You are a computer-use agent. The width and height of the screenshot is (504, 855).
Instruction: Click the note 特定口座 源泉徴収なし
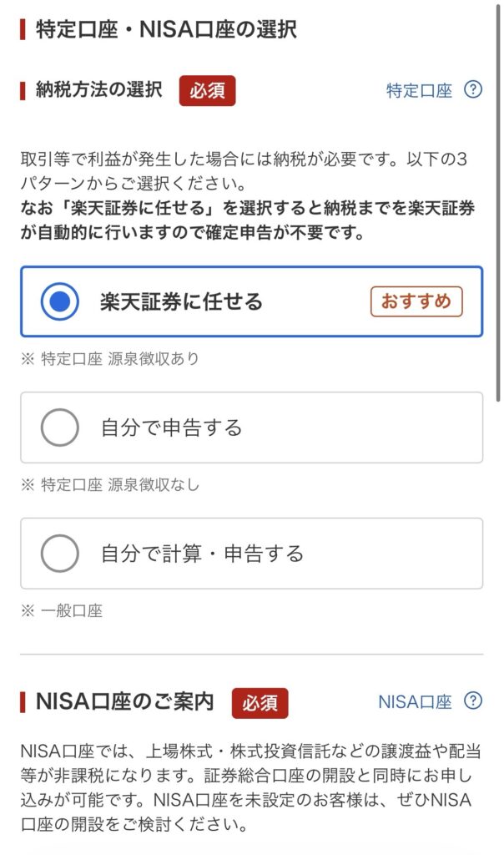tap(110, 485)
